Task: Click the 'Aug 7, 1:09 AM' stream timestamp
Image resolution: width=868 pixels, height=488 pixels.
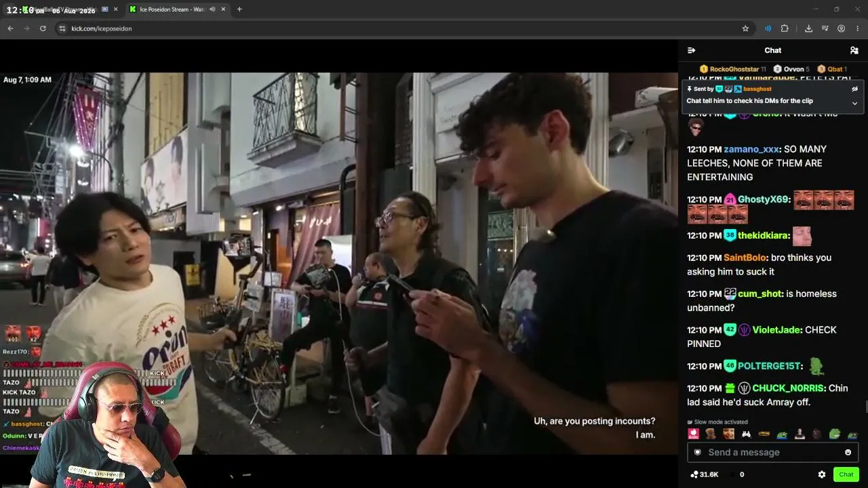Action: tap(27, 80)
